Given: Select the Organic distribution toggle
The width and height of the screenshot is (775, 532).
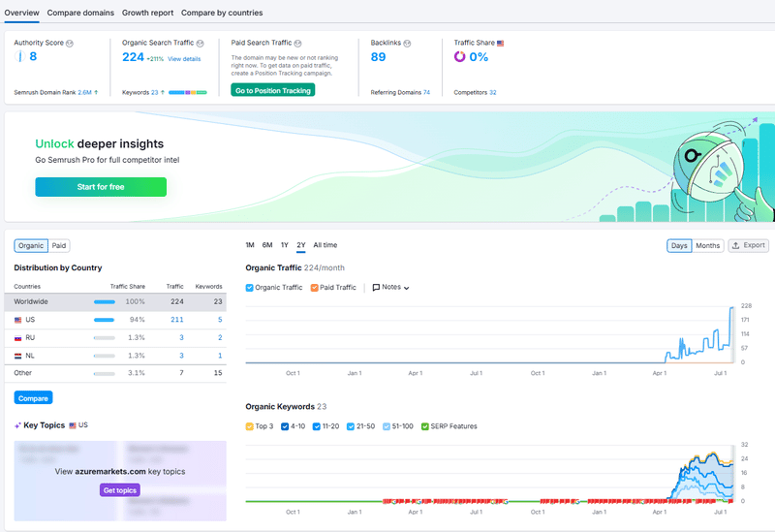Looking at the screenshot, I should click(31, 246).
